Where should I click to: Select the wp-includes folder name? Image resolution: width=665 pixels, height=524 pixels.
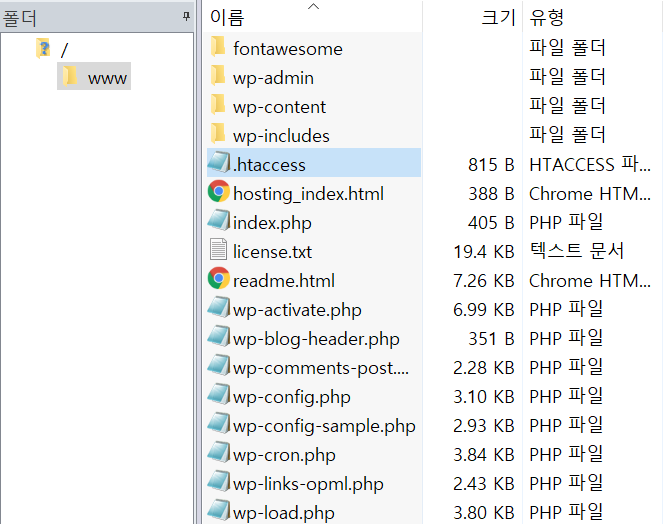(281, 136)
